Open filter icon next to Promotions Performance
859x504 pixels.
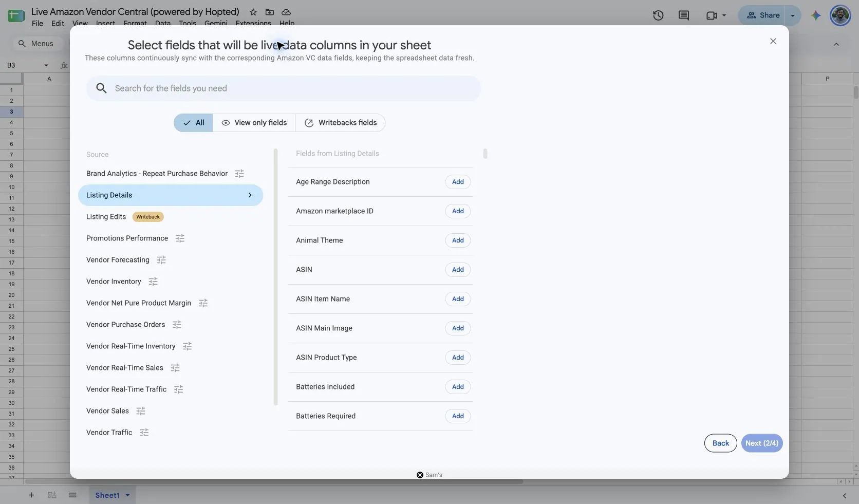pyautogui.click(x=180, y=238)
